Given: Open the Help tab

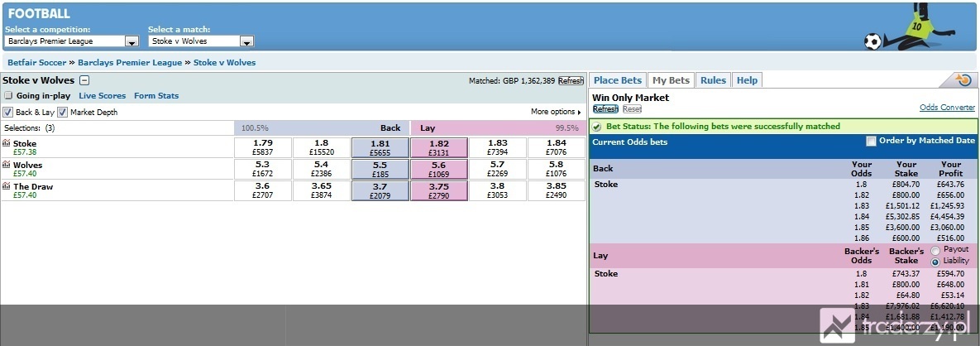Looking at the screenshot, I should click(747, 80).
